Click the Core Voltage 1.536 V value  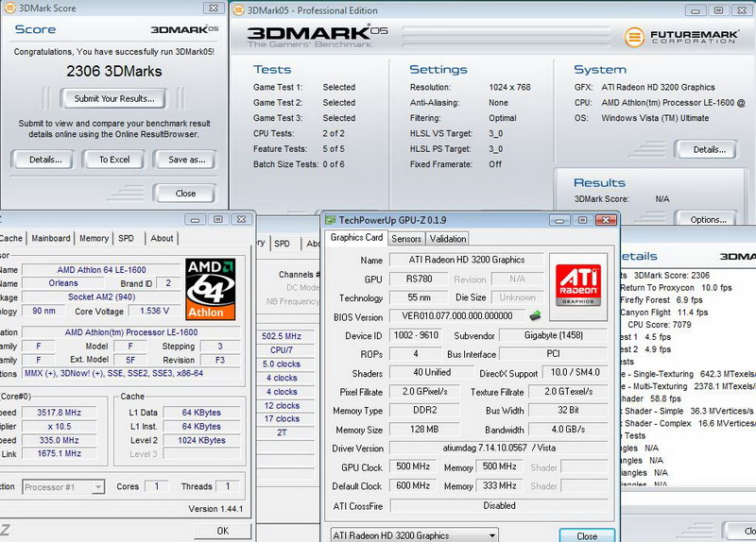[x=154, y=312]
